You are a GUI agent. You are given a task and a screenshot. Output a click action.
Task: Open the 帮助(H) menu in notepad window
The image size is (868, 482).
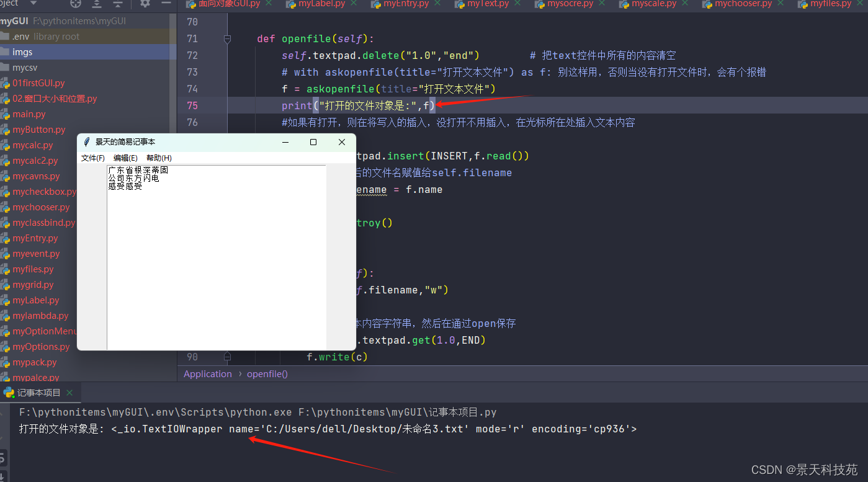159,158
